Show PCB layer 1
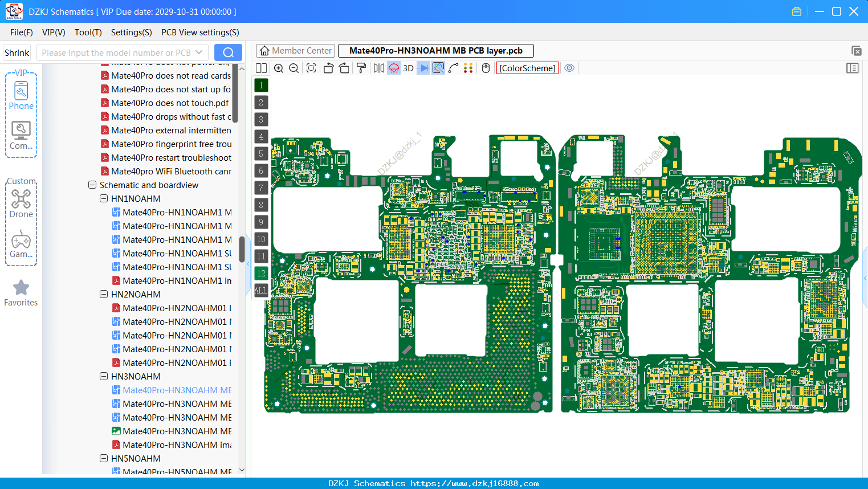Viewport: 868px width, 489px height. click(x=261, y=85)
